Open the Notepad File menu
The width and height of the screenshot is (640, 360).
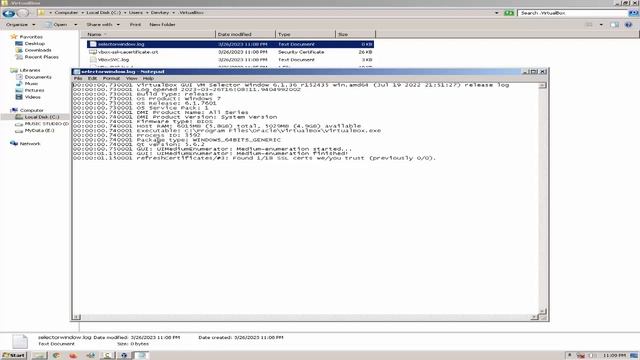(78, 78)
